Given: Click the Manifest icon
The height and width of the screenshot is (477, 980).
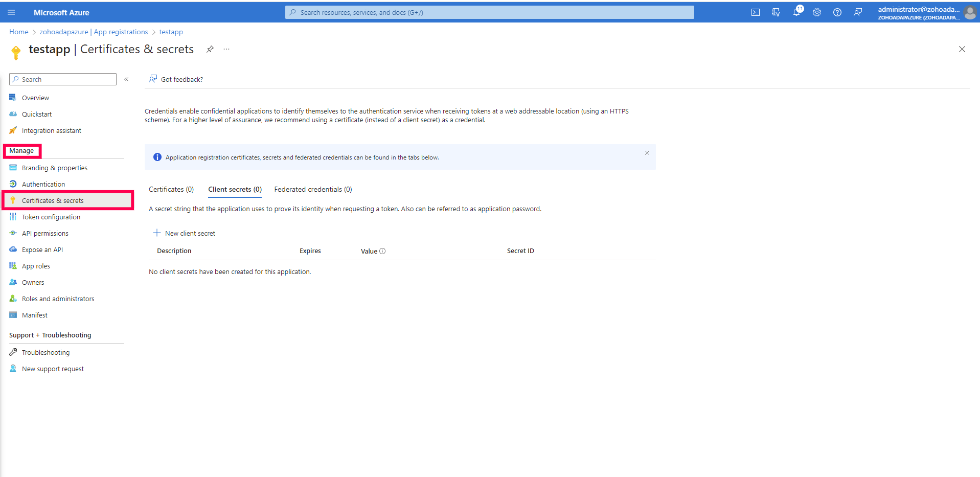Looking at the screenshot, I should pos(13,314).
